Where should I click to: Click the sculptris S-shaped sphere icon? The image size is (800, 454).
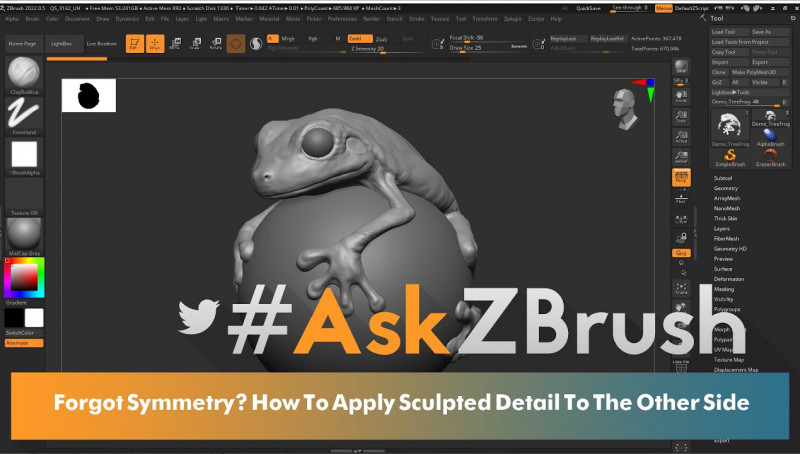pyautogui.click(x=256, y=44)
